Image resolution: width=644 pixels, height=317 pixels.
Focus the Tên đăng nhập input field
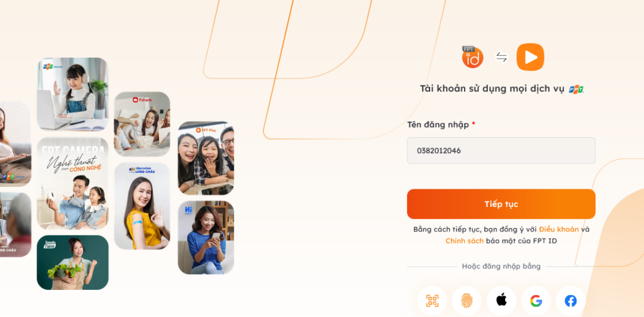[501, 150]
